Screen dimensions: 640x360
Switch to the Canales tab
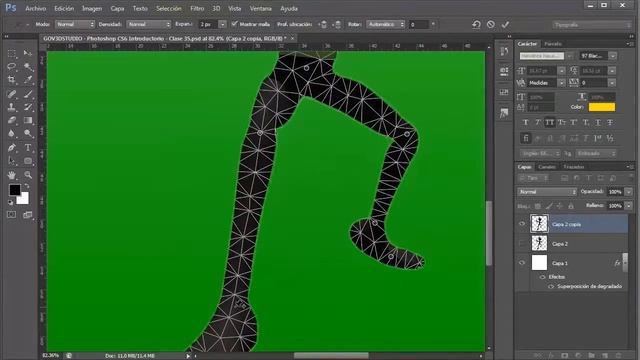pos(547,167)
